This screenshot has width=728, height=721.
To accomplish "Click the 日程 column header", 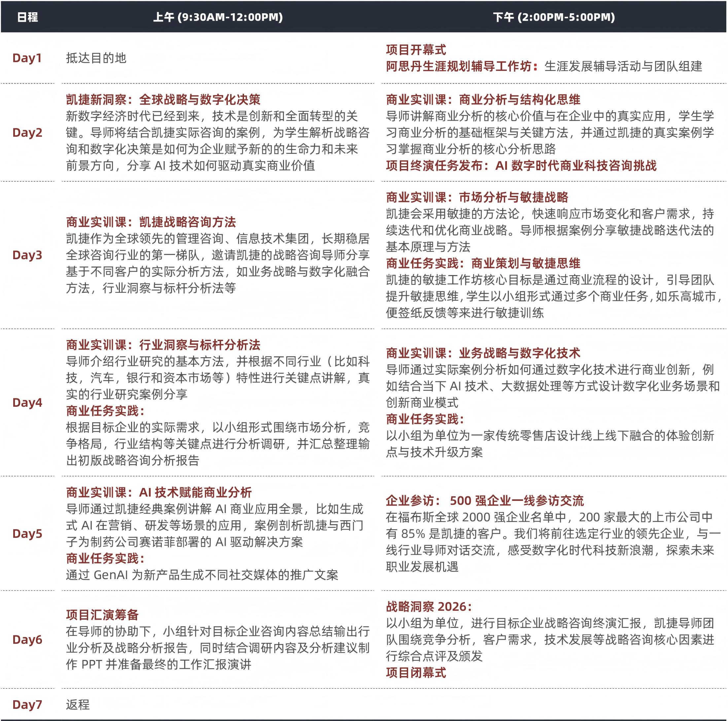I will (27, 17).
